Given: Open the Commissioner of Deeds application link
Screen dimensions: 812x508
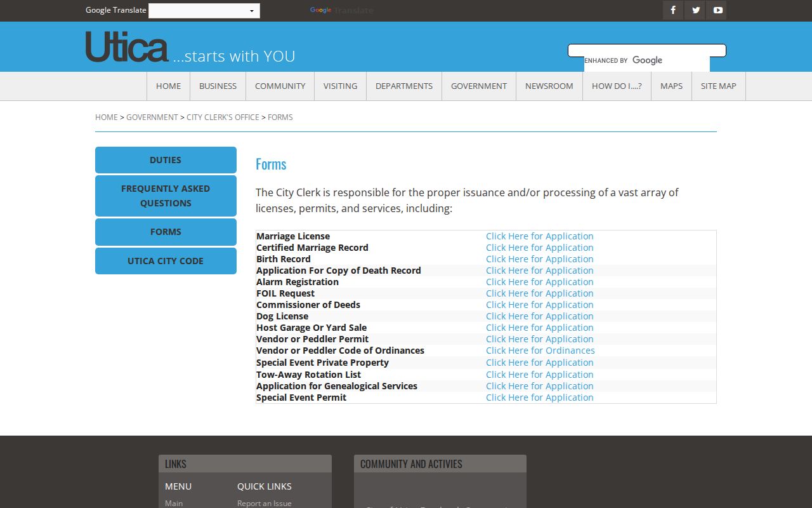Looking at the screenshot, I should click(x=540, y=305).
